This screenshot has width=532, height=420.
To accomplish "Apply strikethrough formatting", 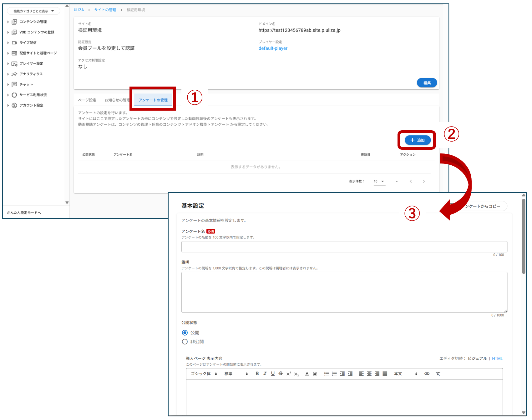I will tap(281, 373).
